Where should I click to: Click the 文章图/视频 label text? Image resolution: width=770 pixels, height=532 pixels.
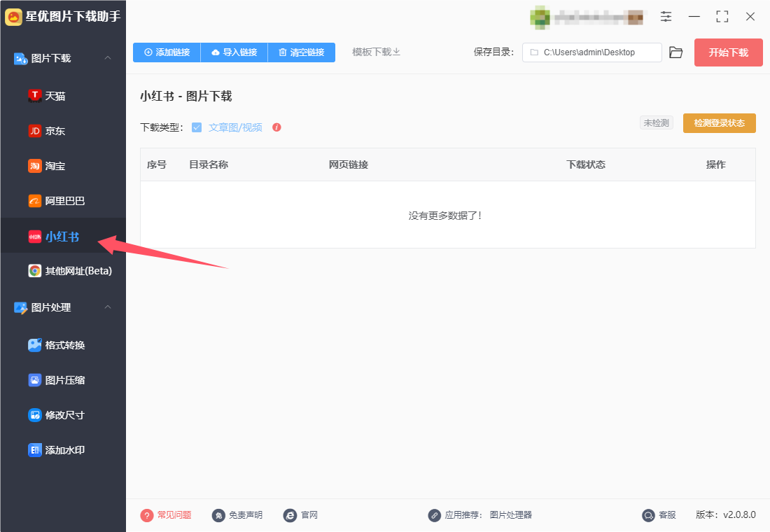tap(235, 127)
